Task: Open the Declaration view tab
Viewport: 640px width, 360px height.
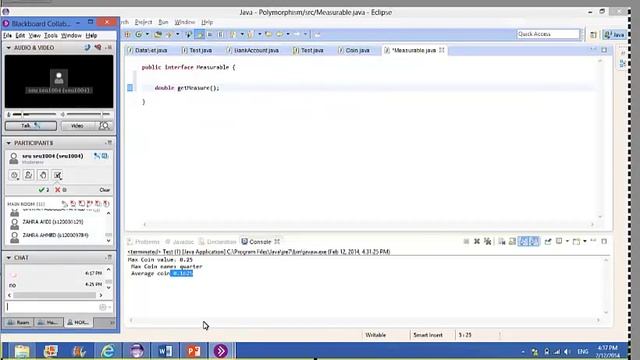Action: click(x=218, y=242)
